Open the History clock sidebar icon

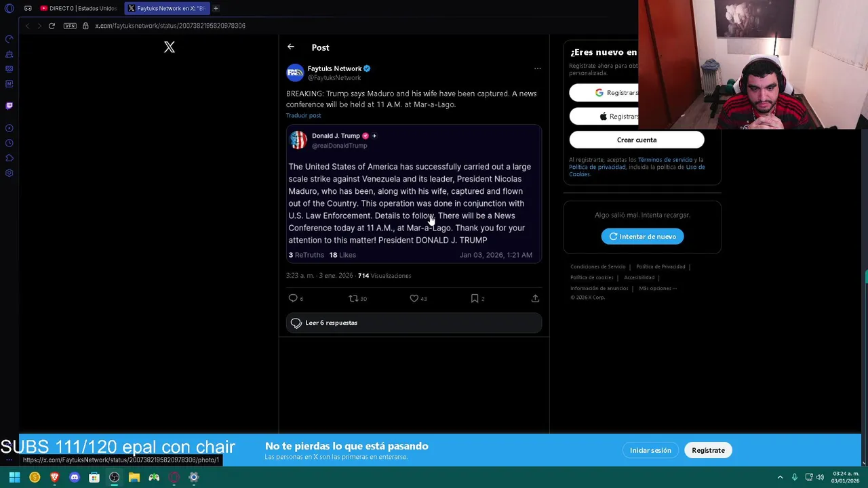pos(9,143)
